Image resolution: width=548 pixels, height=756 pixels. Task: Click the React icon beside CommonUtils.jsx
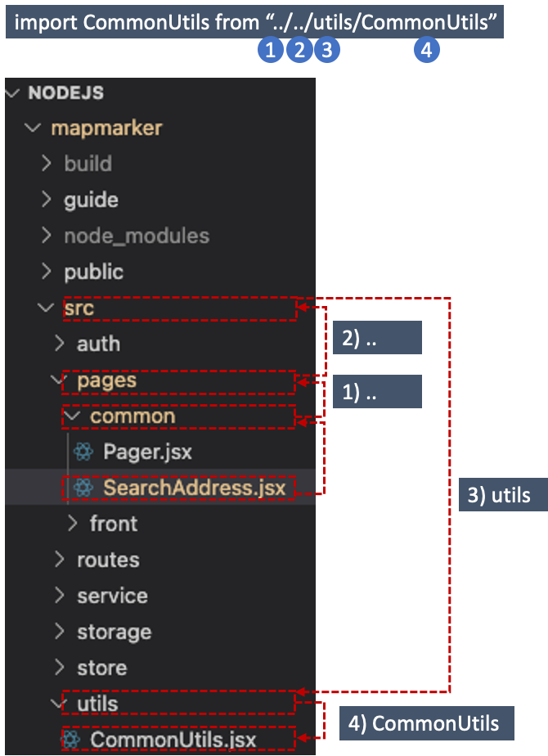(x=71, y=739)
